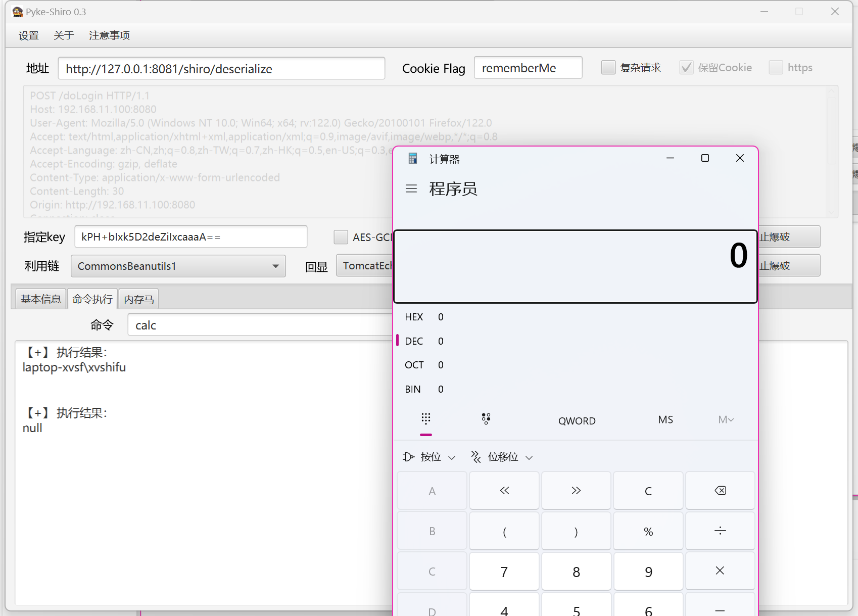Click the calculator result display showing 0
Viewport: 858px width, 616px height.
[576, 267]
